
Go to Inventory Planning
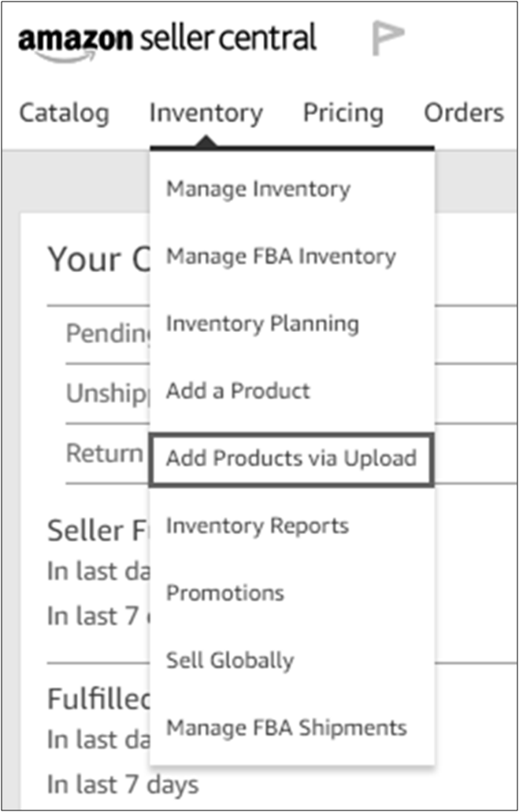point(262,324)
